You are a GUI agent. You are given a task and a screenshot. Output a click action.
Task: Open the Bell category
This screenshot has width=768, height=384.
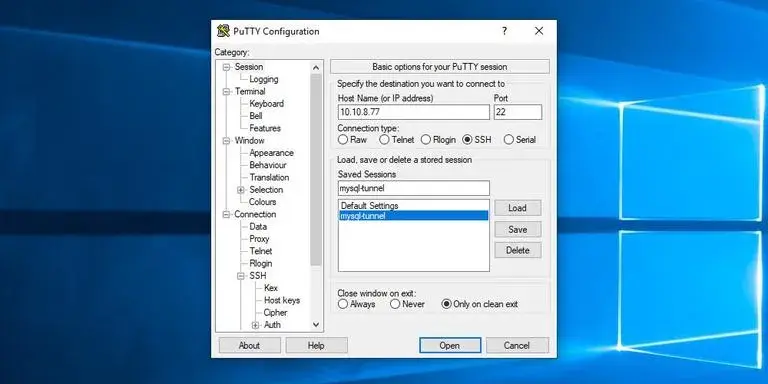coord(256,116)
